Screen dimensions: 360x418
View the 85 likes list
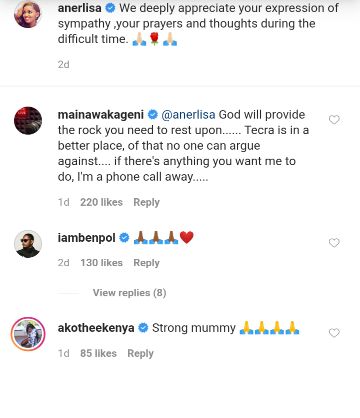coord(98,353)
